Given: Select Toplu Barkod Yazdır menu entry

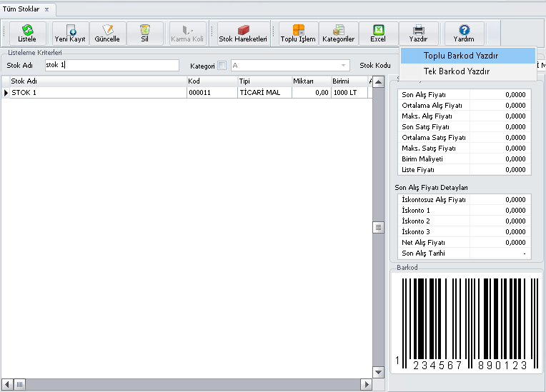Looking at the screenshot, I should [x=461, y=55].
